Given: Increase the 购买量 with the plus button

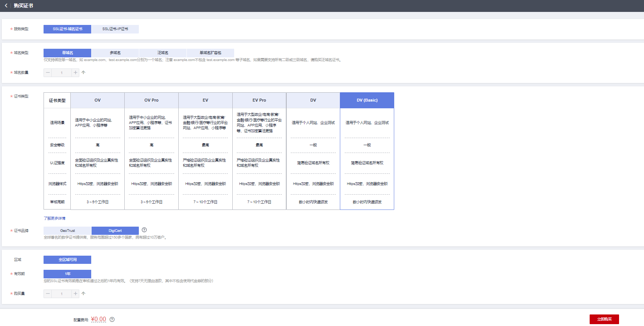Looking at the screenshot, I should click(75, 294).
